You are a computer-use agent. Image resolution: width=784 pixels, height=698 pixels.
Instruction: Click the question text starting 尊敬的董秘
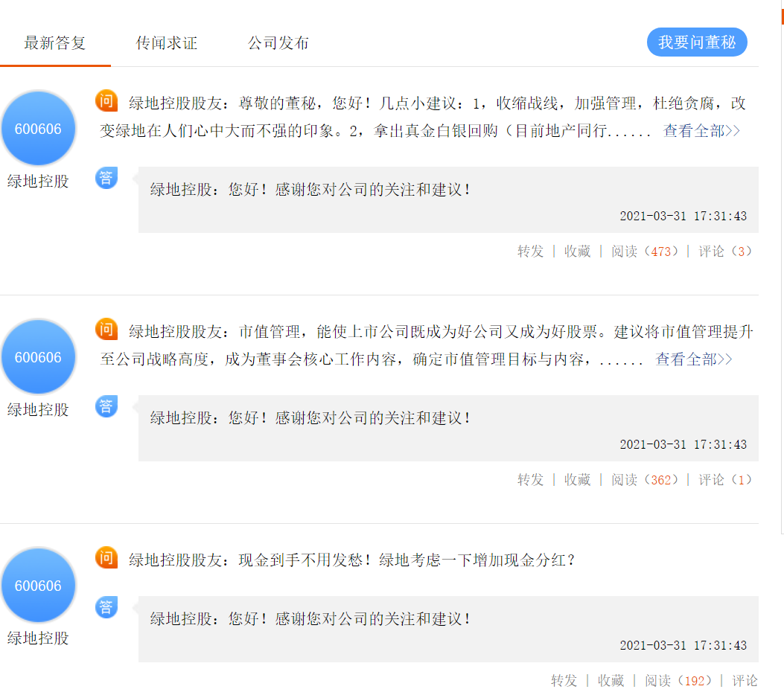[x=422, y=117]
